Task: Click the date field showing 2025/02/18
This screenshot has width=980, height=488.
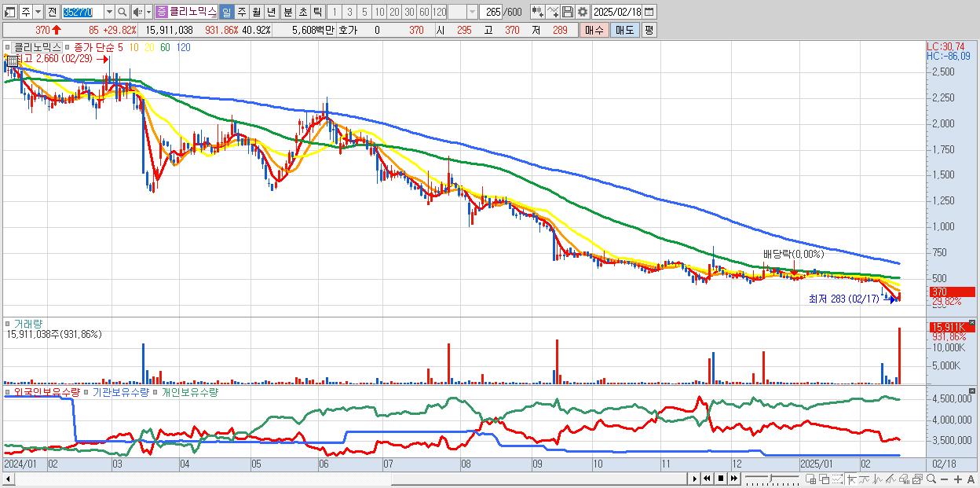Action: click(x=617, y=12)
